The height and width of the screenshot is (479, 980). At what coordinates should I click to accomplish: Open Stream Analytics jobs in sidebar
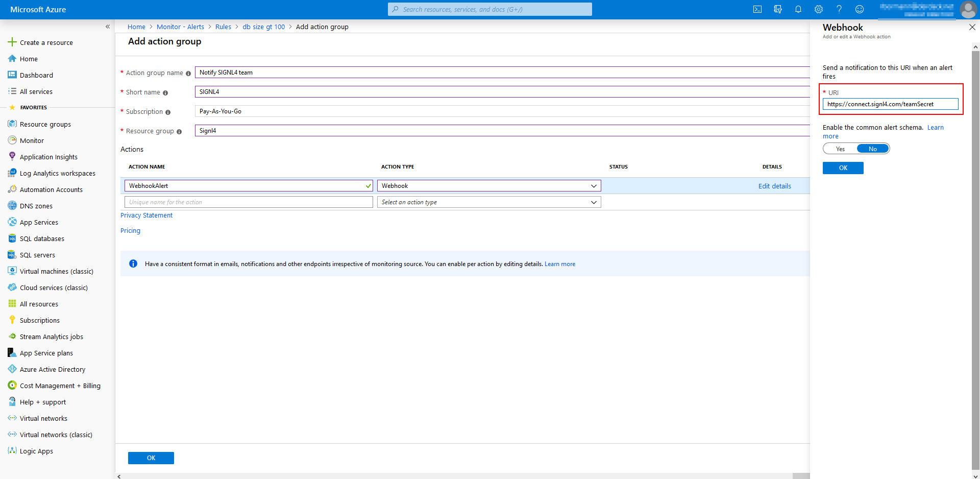(52, 337)
